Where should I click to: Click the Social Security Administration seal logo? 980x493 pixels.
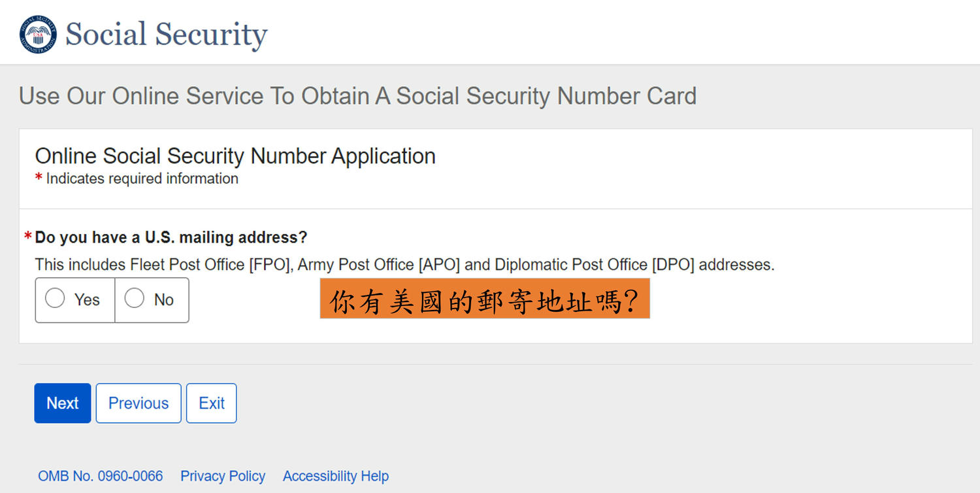(38, 35)
